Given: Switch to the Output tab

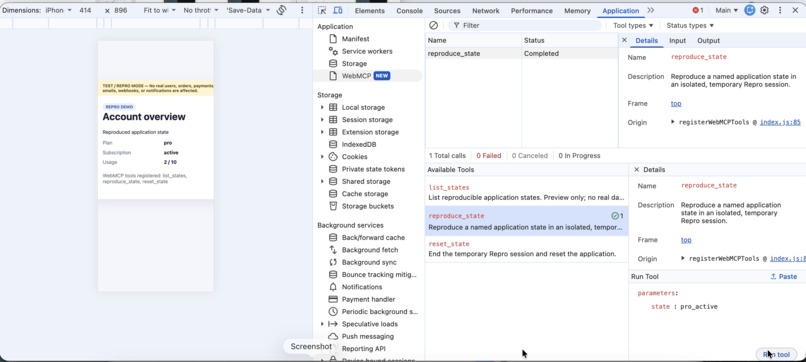Looking at the screenshot, I should [708, 41].
